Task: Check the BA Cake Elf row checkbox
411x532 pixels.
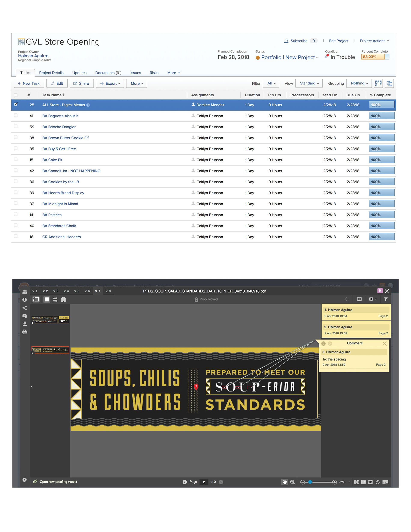Action: click(x=16, y=159)
